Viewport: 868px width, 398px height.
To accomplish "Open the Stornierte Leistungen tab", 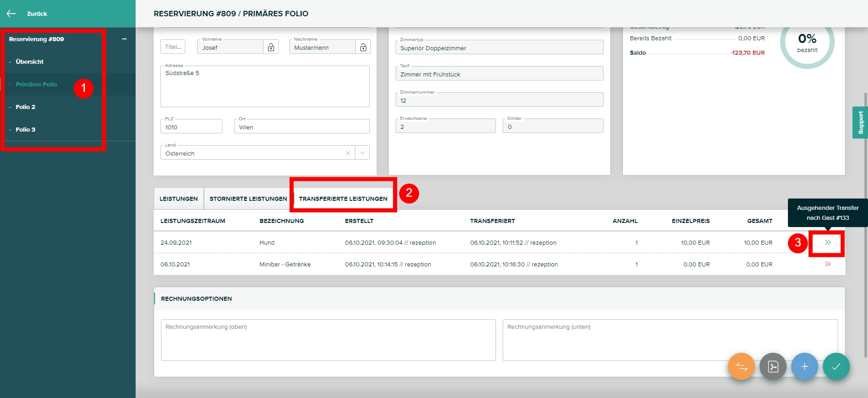I will pos(248,199).
